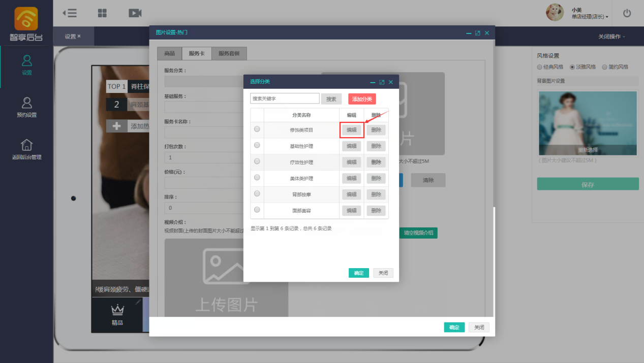Viewport: 644px width, 363px height.
Task: Click the 搜索关键字 input field
Action: (x=285, y=98)
